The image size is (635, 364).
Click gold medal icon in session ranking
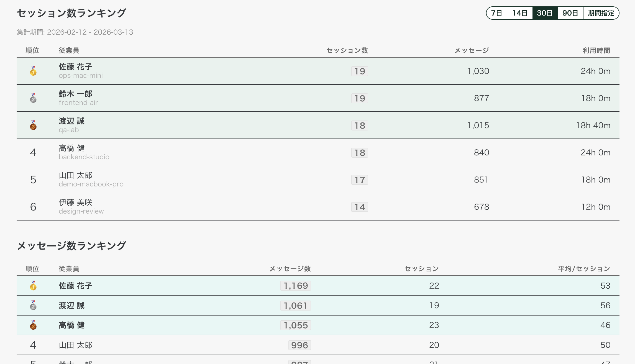point(33,71)
